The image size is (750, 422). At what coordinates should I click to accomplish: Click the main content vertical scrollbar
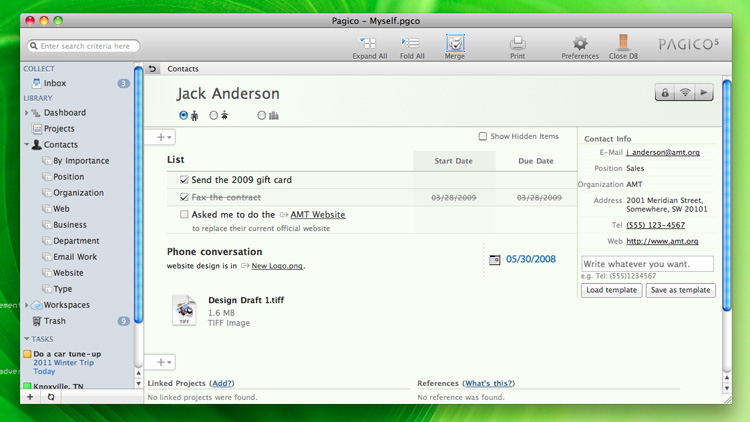pyautogui.click(x=727, y=196)
